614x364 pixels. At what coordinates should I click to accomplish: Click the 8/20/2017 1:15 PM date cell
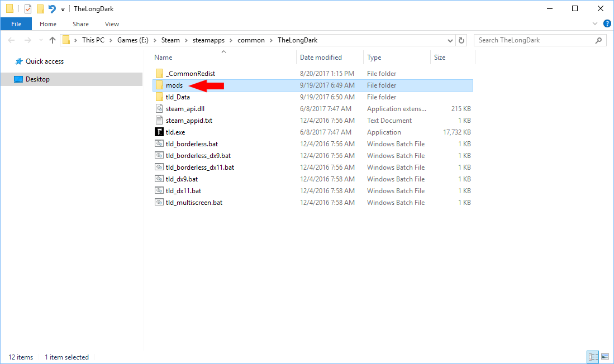[327, 74]
